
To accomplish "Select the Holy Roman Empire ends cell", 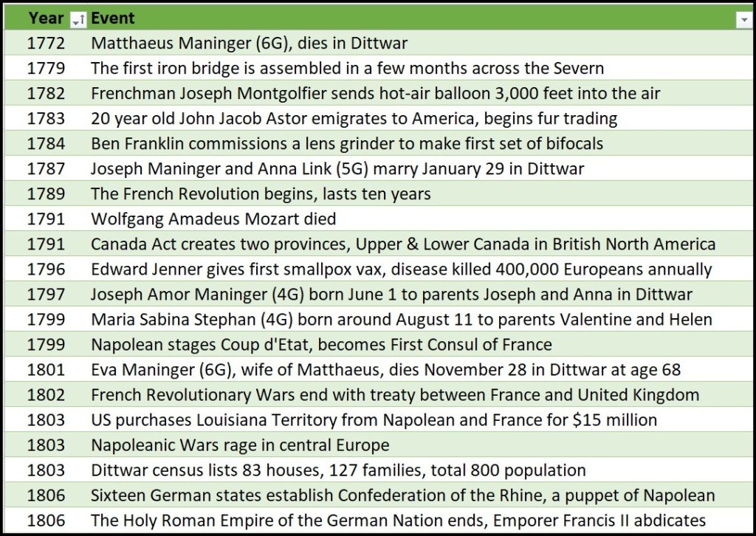I will tap(398, 520).
